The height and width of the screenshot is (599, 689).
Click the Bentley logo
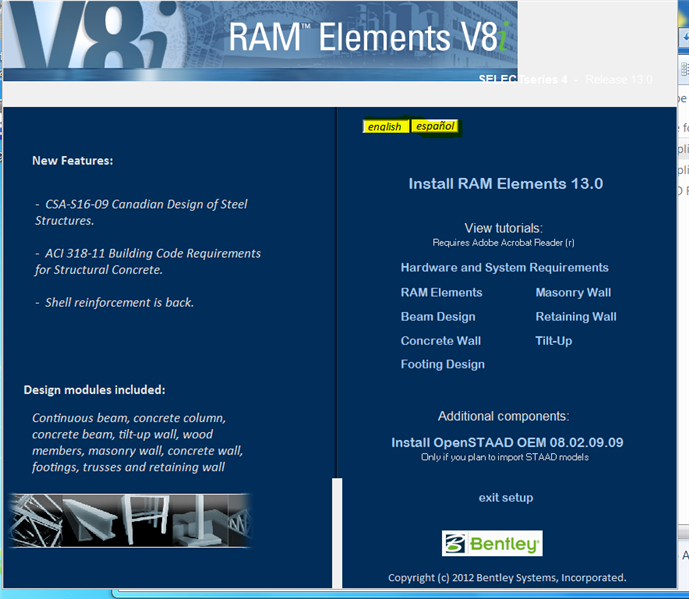[492, 544]
